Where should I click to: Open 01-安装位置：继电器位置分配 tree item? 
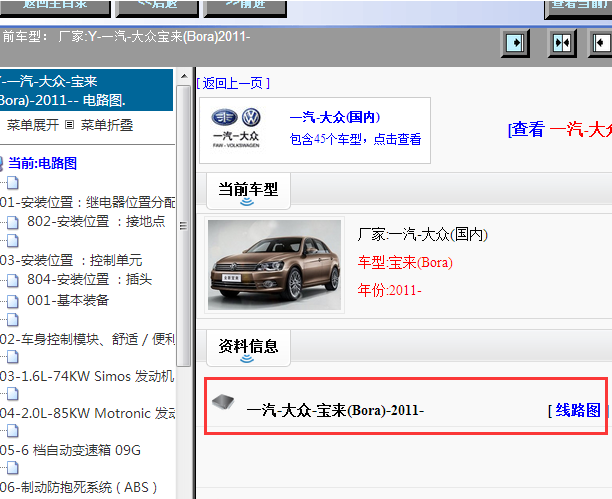pos(87,202)
